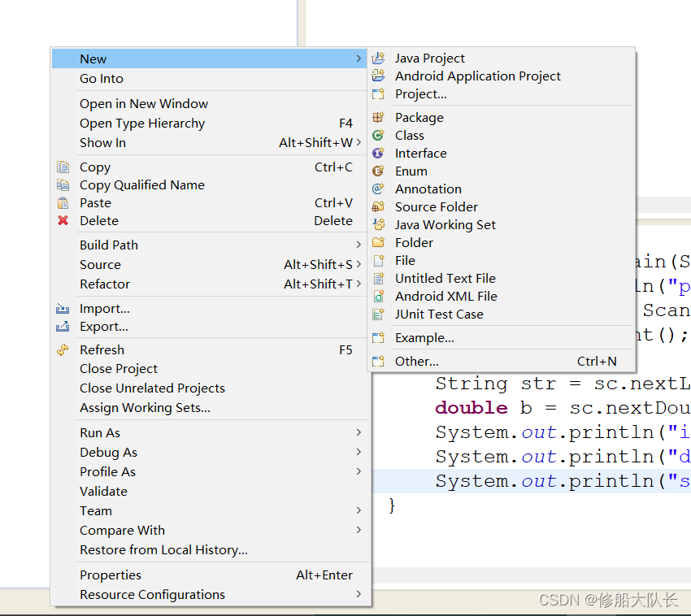Click the yellow Refresh arrows icon
This screenshot has height=616, width=691.
[63, 350]
